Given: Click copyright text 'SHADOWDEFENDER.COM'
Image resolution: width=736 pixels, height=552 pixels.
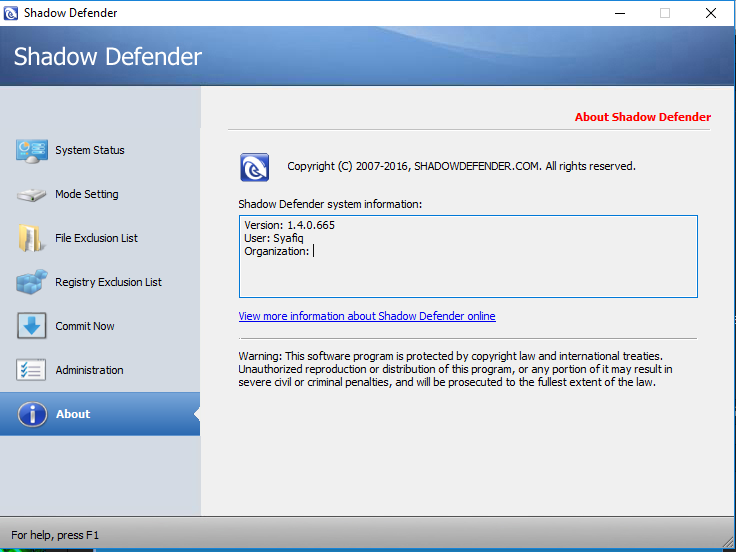Looking at the screenshot, I should click(x=477, y=166).
